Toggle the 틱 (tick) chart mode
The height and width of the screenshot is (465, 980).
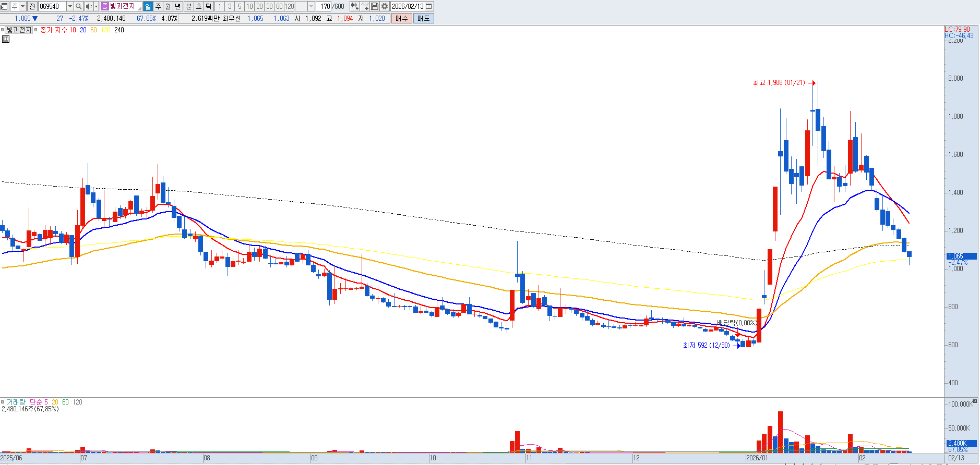(208, 6)
